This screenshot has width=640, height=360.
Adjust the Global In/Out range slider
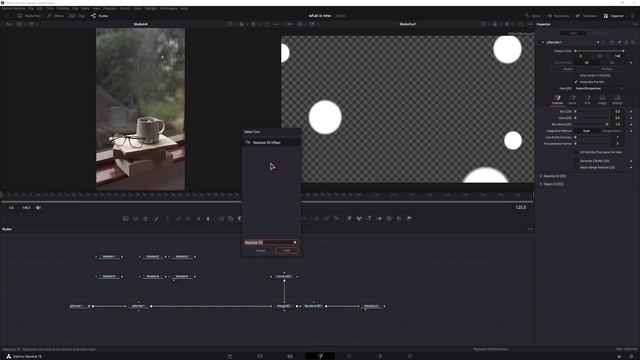coord(599,51)
